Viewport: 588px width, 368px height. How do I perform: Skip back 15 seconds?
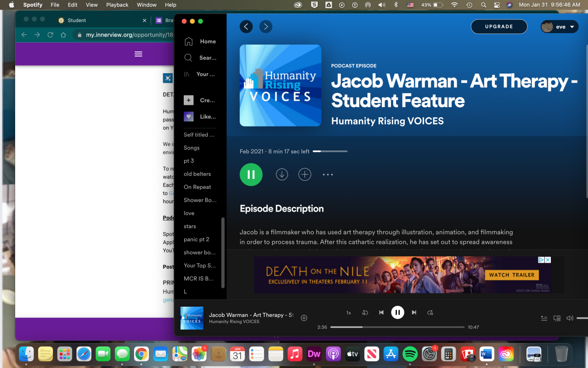pos(365,313)
